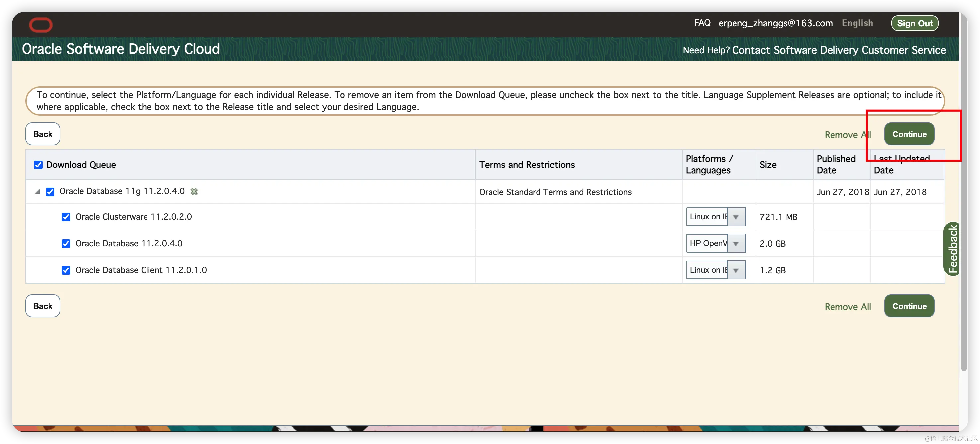This screenshot has height=444, width=980.
Task: Click the page vertical scrollbar
Action: click(963, 190)
